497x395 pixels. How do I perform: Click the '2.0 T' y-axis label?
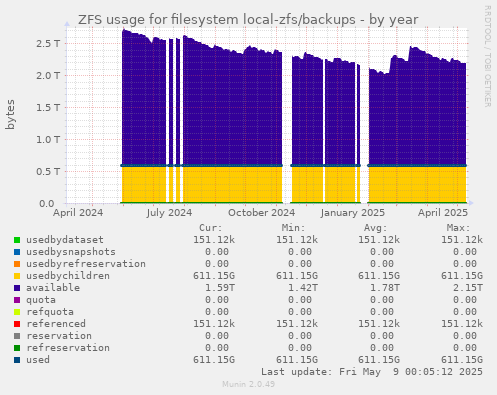[47, 75]
